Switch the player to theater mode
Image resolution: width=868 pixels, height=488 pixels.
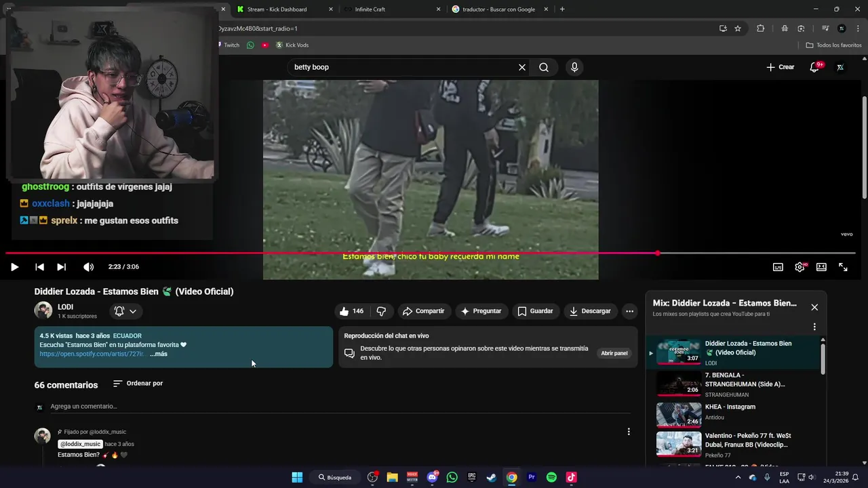821,267
